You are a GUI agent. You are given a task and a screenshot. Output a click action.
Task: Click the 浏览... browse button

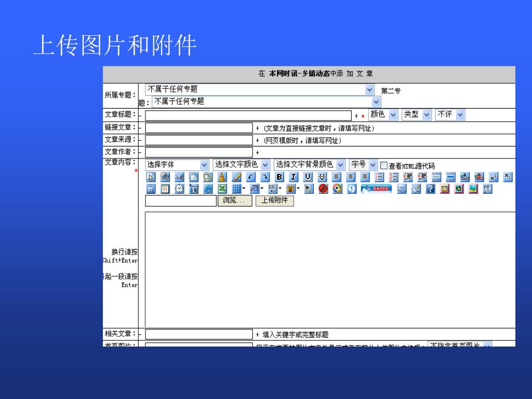[x=235, y=201]
